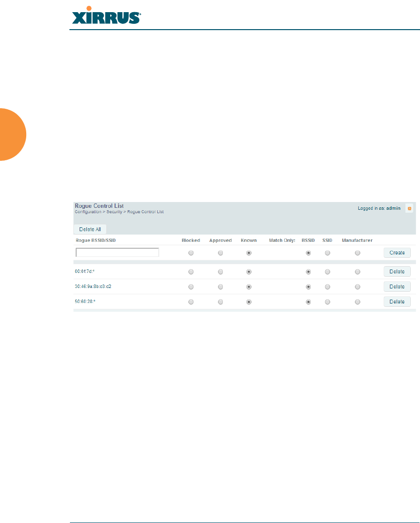Viewport: 420px width, 523px height.
Task: Select Blocked for the new entry row
Action: (x=191, y=253)
